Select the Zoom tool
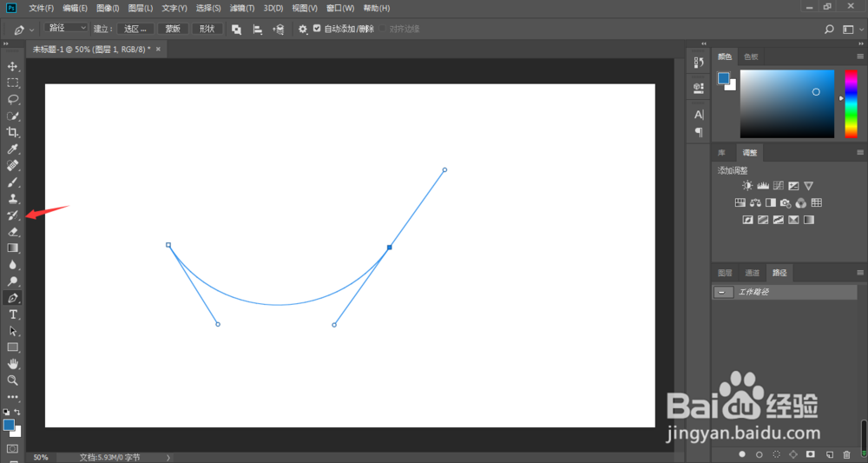Viewport: 868px width, 463px height. tap(13, 380)
